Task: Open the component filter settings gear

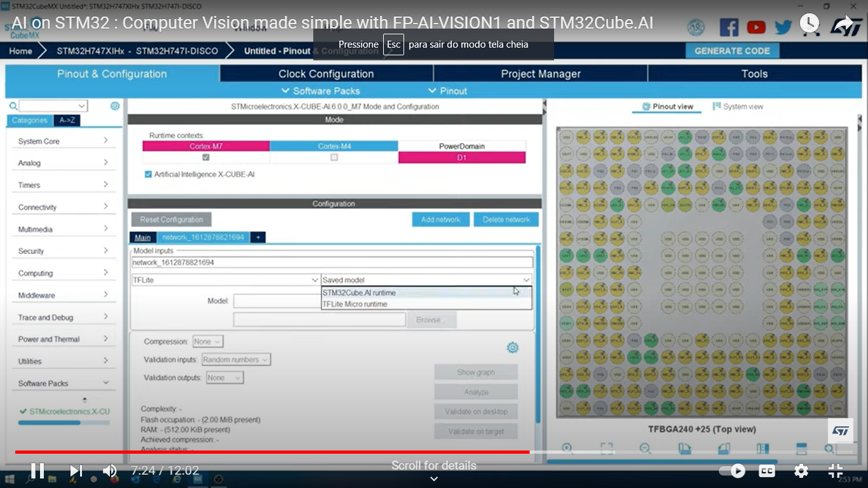Action: pyautogui.click(x=115, y=105)
